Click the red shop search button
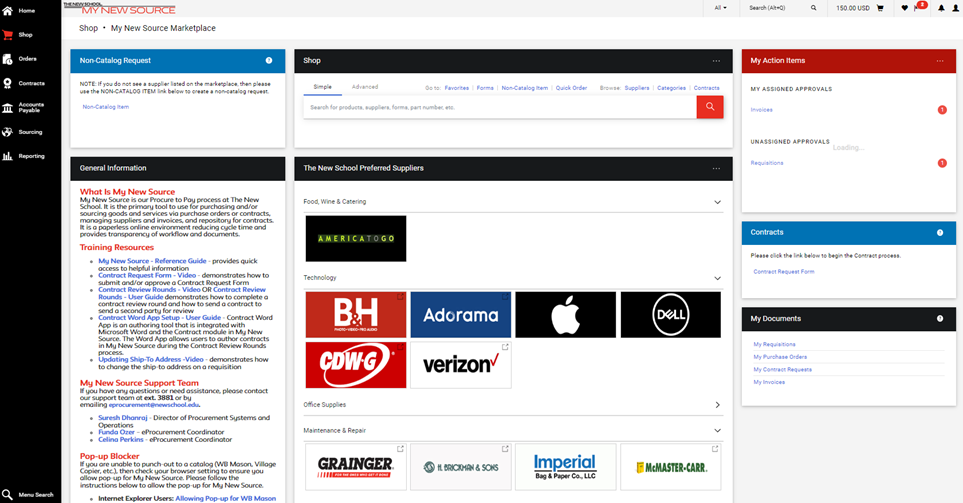 point(709,107)
